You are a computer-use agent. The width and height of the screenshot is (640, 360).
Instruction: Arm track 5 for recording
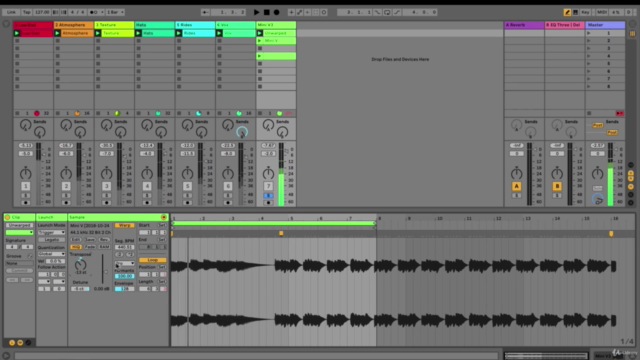pos(187,202)
